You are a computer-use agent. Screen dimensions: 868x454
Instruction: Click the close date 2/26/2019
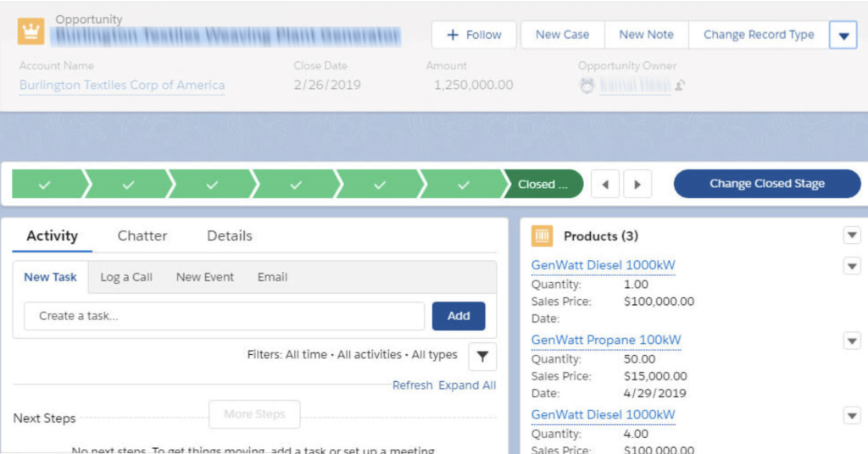(x=327, y=86)
